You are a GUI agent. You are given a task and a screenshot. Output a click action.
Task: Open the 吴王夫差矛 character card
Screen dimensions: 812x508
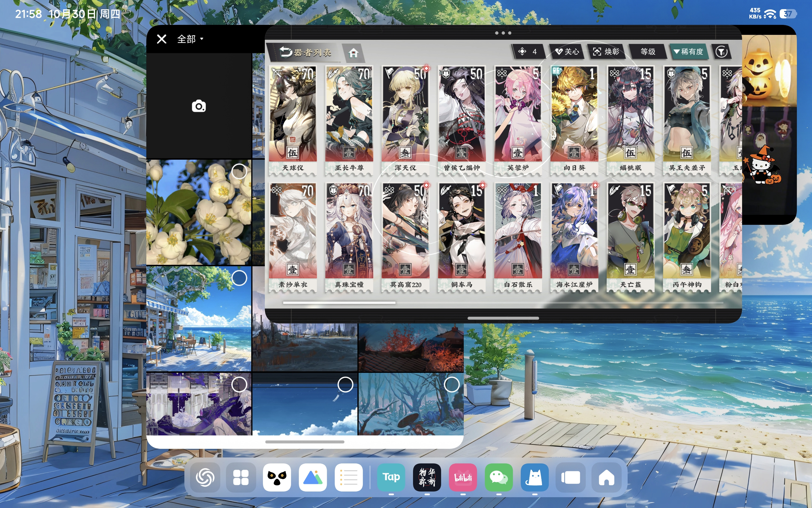coord(687,120)
